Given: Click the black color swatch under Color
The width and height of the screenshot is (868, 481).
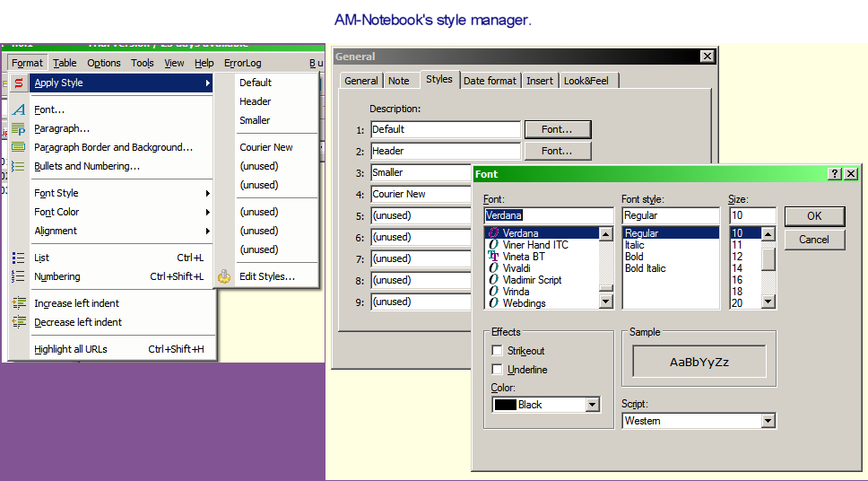Looking at the screenshot, I should click(x=506, y=405).
